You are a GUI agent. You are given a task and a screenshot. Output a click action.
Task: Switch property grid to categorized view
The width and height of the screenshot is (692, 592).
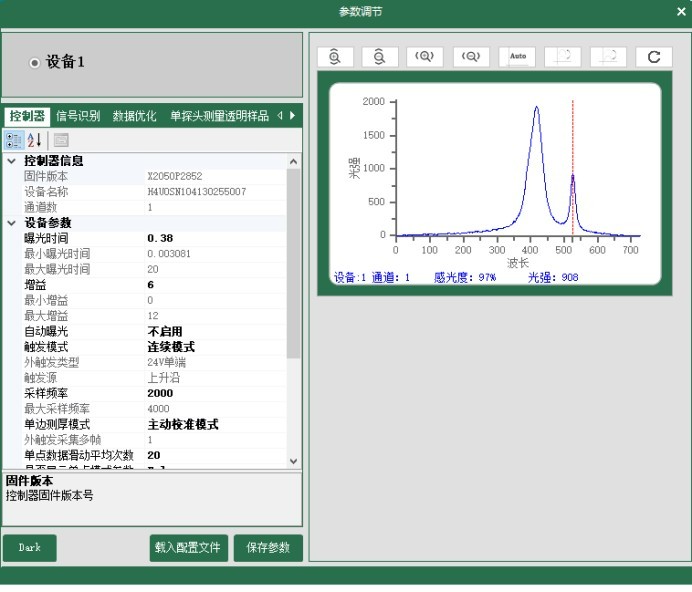(x=14, y=140)
